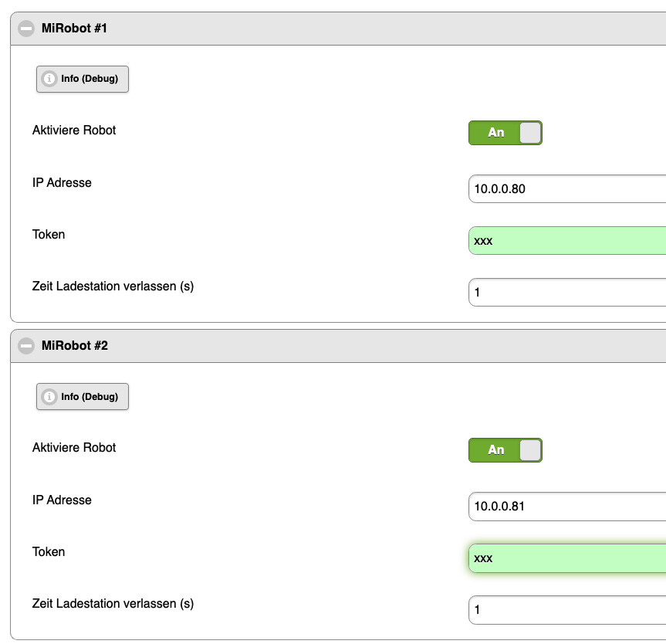
Task: Open Info (Debug) for MiRobot #1
Action: click(83, 79)
